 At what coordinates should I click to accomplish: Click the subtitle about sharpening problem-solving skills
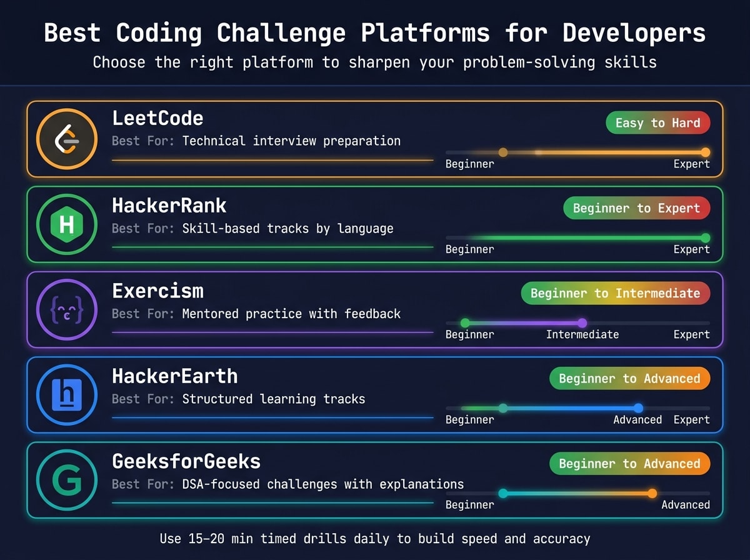click(x=374, y=62)
